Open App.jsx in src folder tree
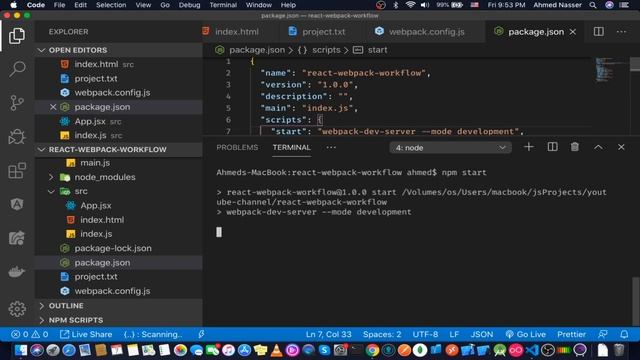 click(96, 205)
